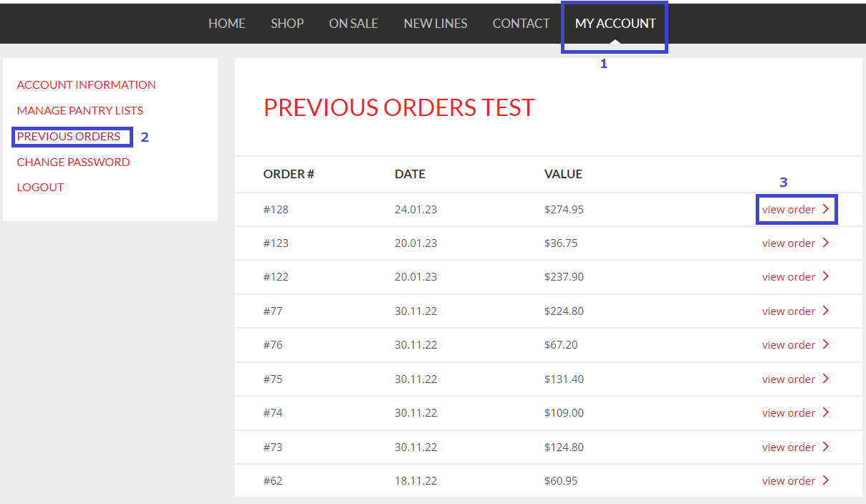
Task: Open Manage Pantry Lists
Action: pos(80,110)
